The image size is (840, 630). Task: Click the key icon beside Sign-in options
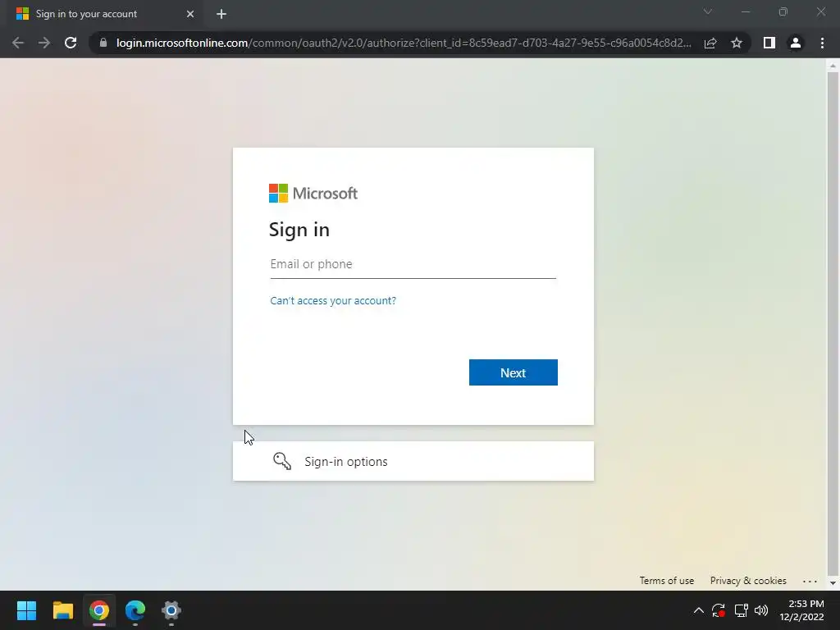click(282, 461)
